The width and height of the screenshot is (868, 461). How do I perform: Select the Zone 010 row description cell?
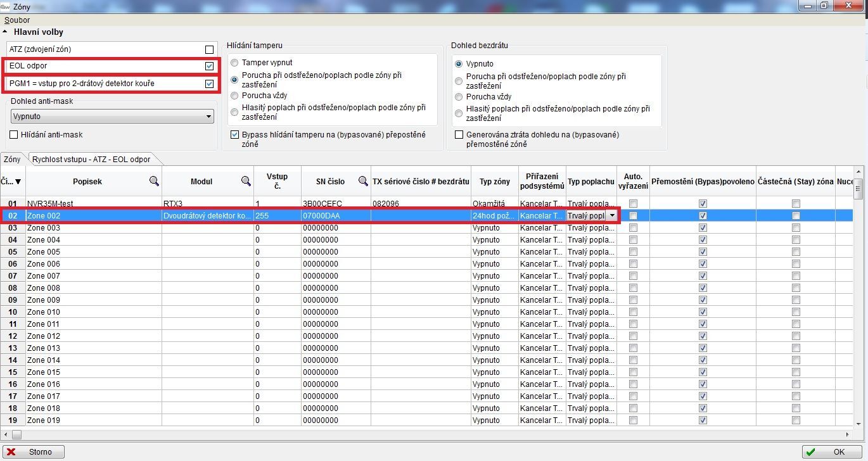[93, 312]
